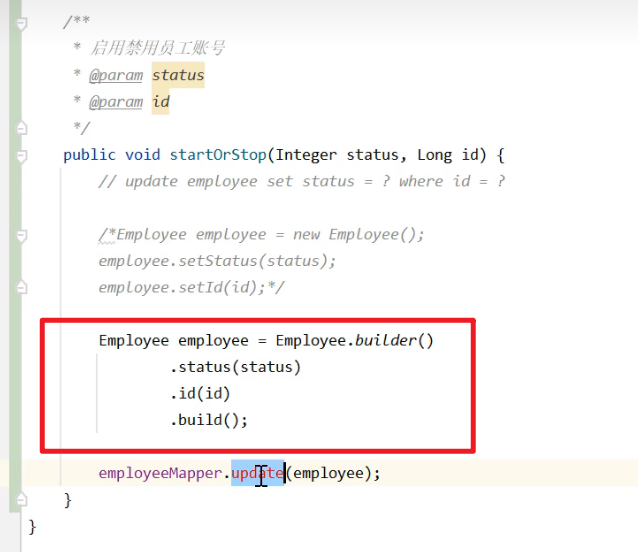Viewport: 638px width, 552px height.
Task: Click the SQL comment update employee set status
Action: click(300, 181)
